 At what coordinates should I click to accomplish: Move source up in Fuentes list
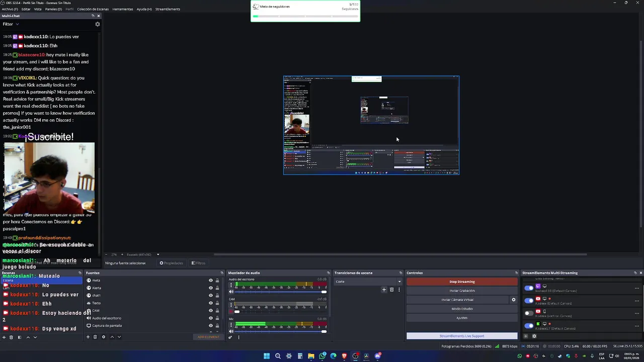[x=112, y=337]
